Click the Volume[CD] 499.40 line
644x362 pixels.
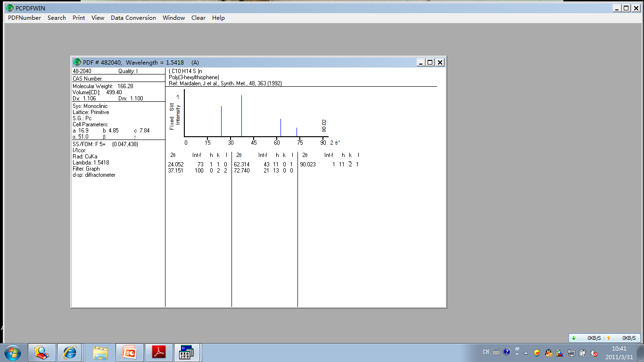pyautogui.click(x=97, y=92)
